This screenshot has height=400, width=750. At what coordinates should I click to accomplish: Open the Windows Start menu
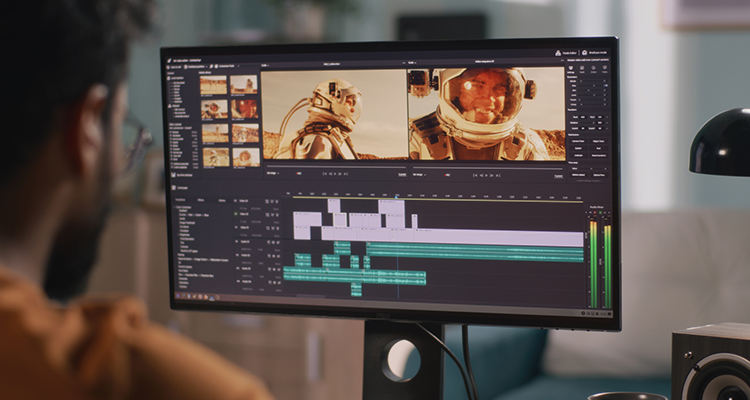(178, 296)
